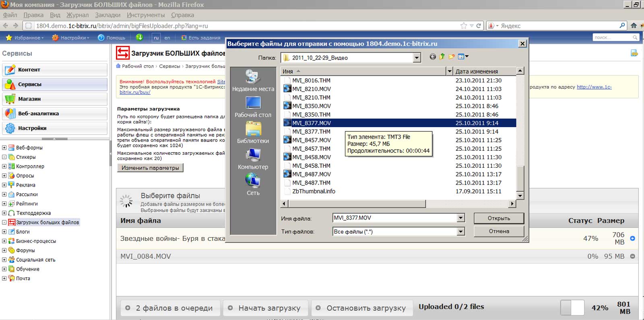Image resolution: width=644 pixels, height=320 pixels.
Task: Expand the Блоги tree node
Action: (4, 232)
